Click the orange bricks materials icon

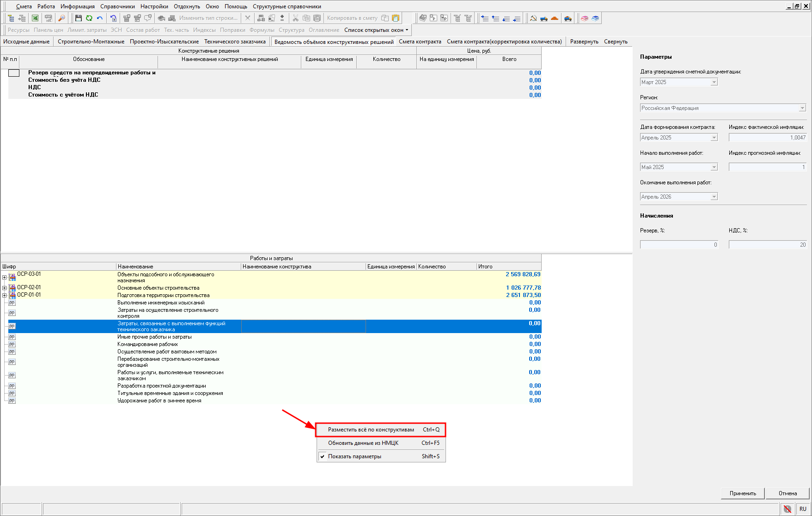(555, 18)
